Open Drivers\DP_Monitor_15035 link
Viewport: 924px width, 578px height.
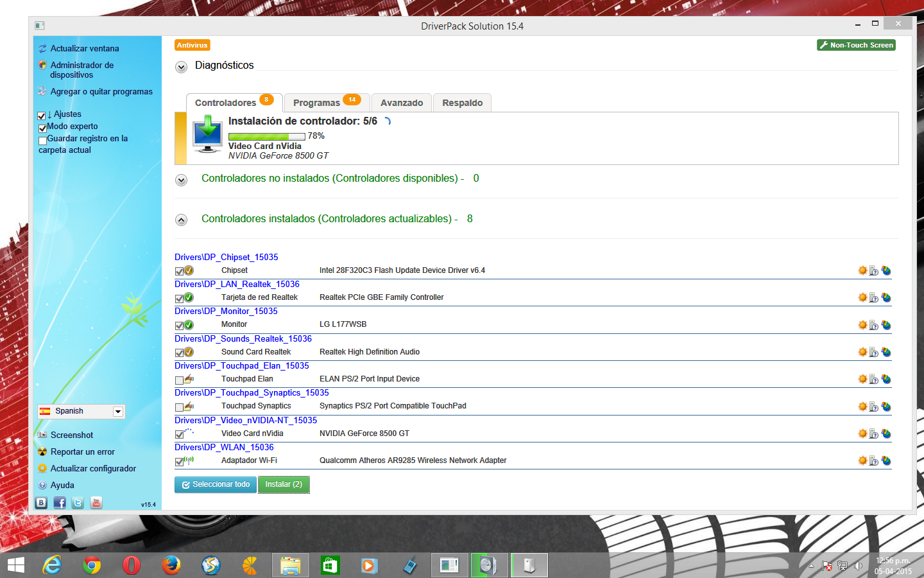point(226,311)
